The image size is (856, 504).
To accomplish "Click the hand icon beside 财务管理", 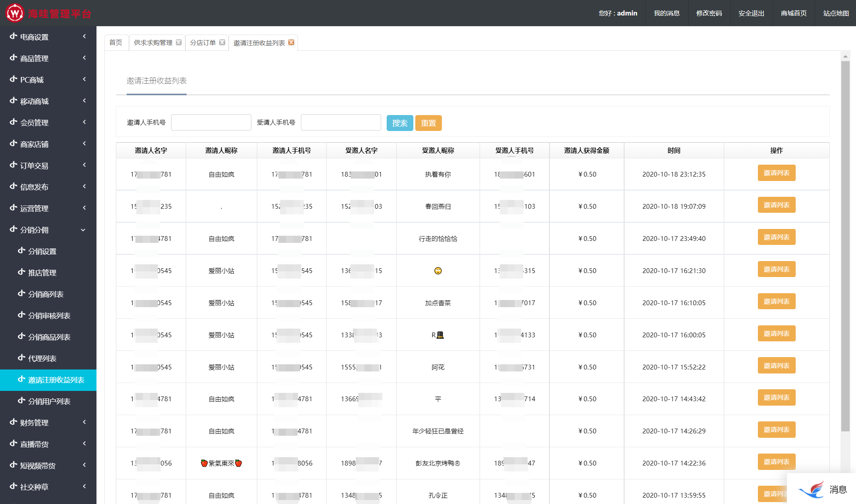I will pyautogui.click(x=13, y=422).
